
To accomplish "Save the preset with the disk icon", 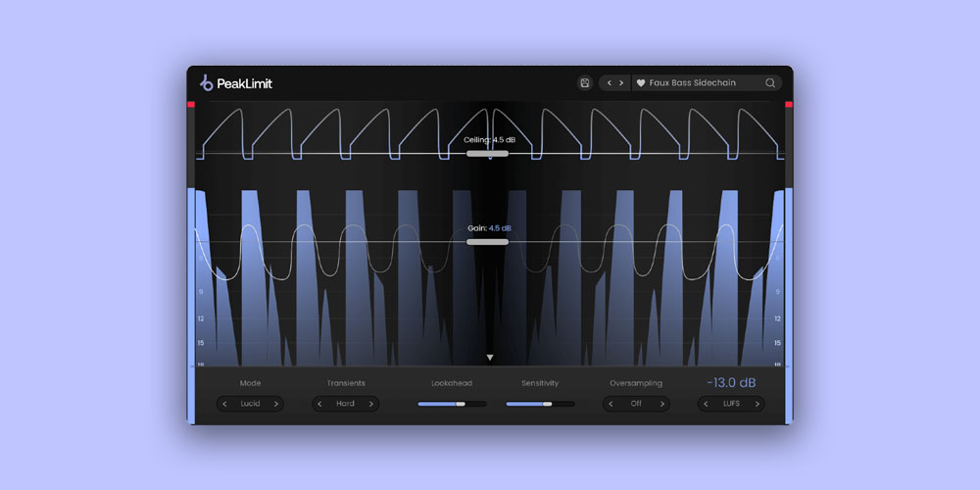I will [585, 83].
